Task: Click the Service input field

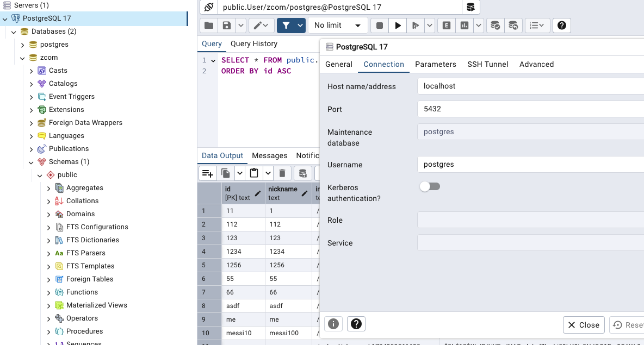Action: 531,243
